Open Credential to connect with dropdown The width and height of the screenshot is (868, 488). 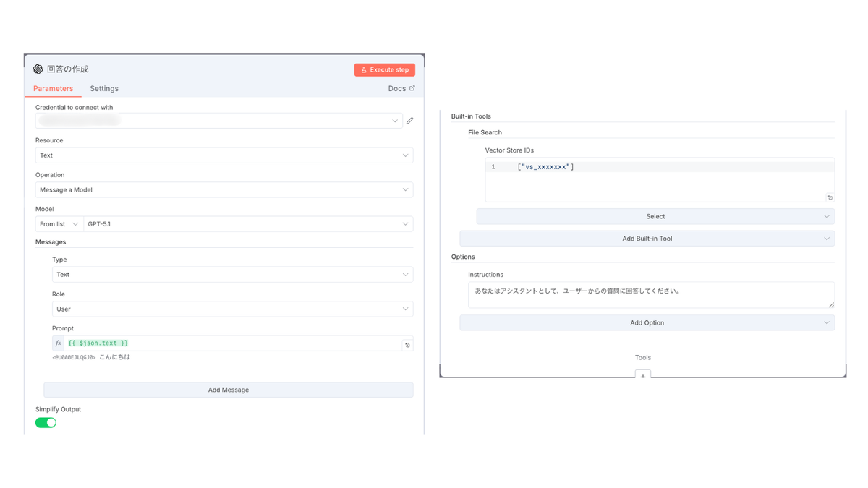219,121
